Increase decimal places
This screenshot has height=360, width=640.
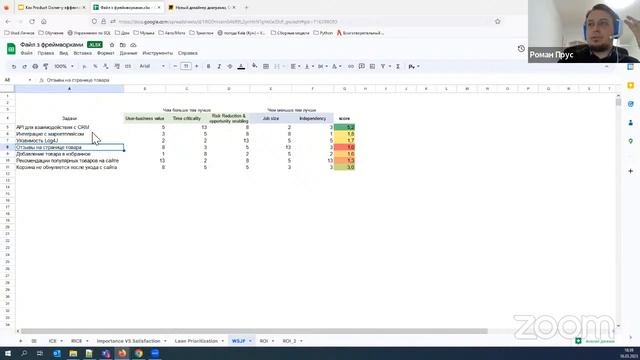click(x=117, y=67)
